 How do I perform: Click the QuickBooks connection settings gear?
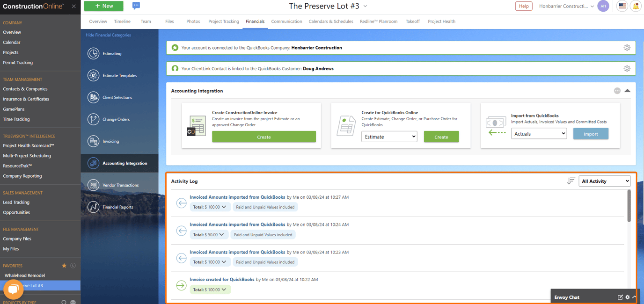pos(627,47)
